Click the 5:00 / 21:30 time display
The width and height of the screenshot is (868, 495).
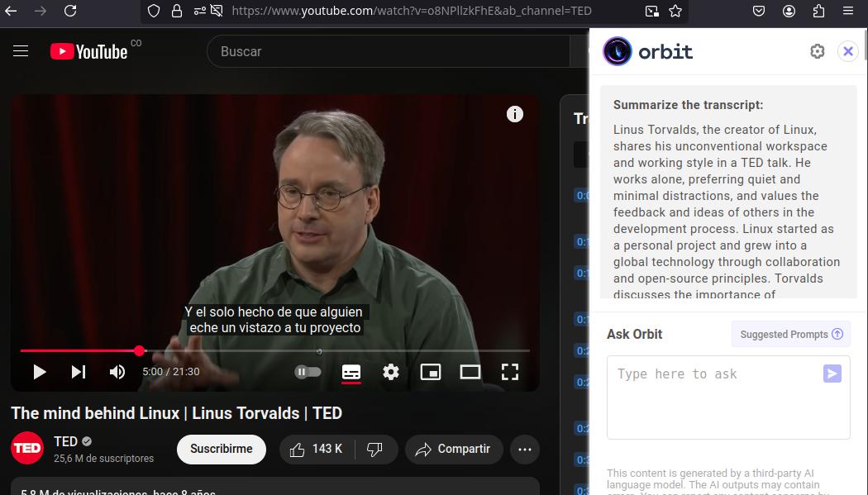(171, 372)
